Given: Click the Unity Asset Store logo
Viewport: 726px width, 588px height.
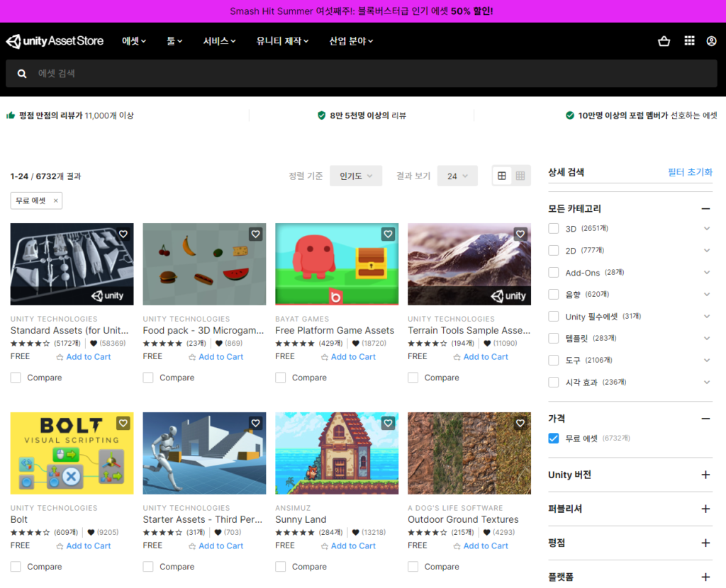Looking at the screenshot, I should [55, 41].
